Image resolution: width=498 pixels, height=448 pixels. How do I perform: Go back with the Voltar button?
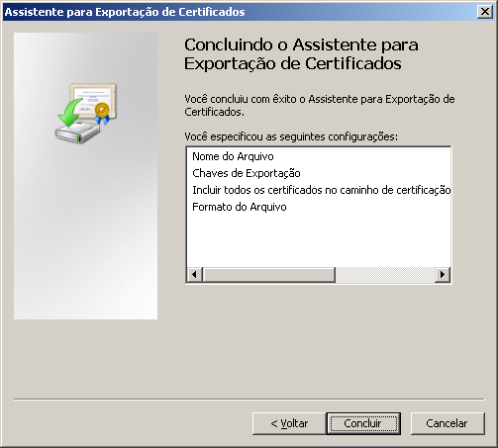coord(289,423)
